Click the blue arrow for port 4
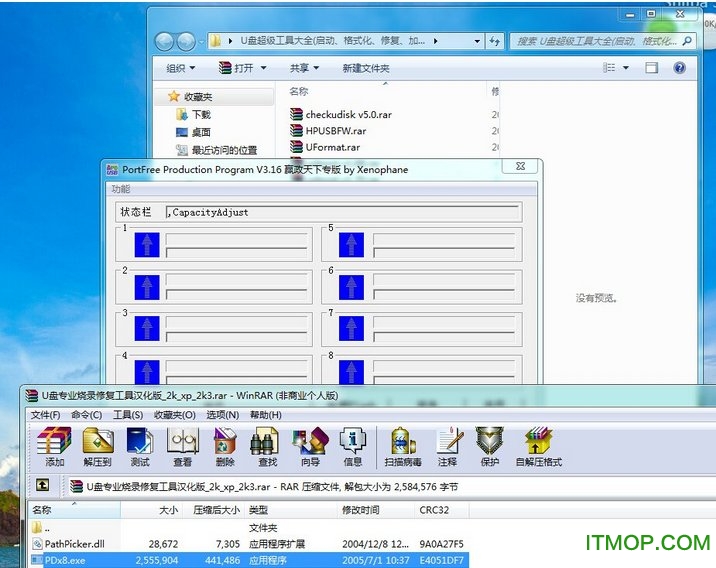Viewport: 716px width, 568px height. coord(147,371)
